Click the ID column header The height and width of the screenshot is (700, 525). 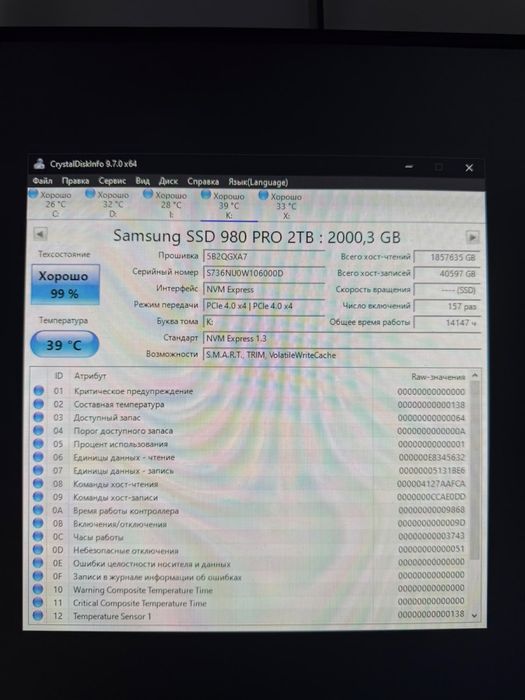(x=58, y=376)
